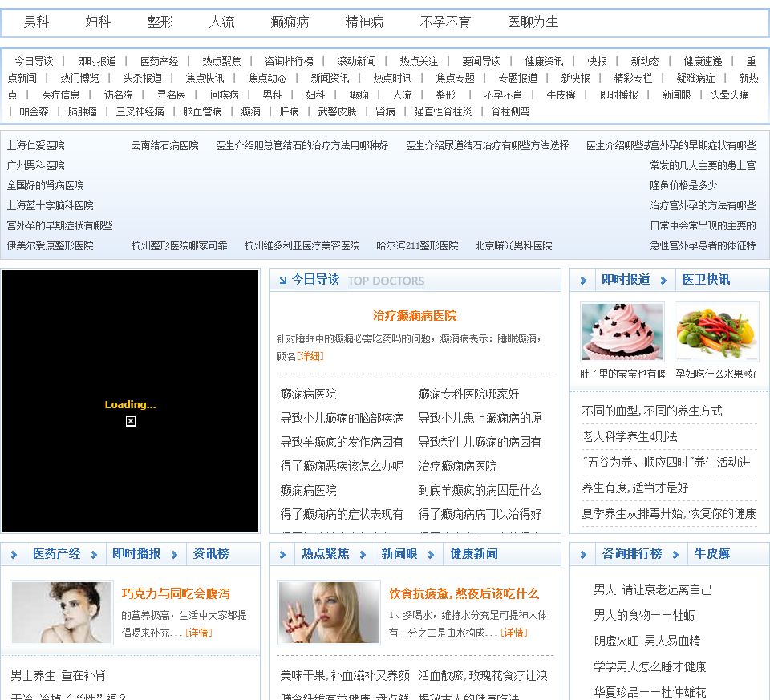The height and width of the screenshot is (700, 770).
Task: Click the broken image icon under Loading
Action: [131, 421]
